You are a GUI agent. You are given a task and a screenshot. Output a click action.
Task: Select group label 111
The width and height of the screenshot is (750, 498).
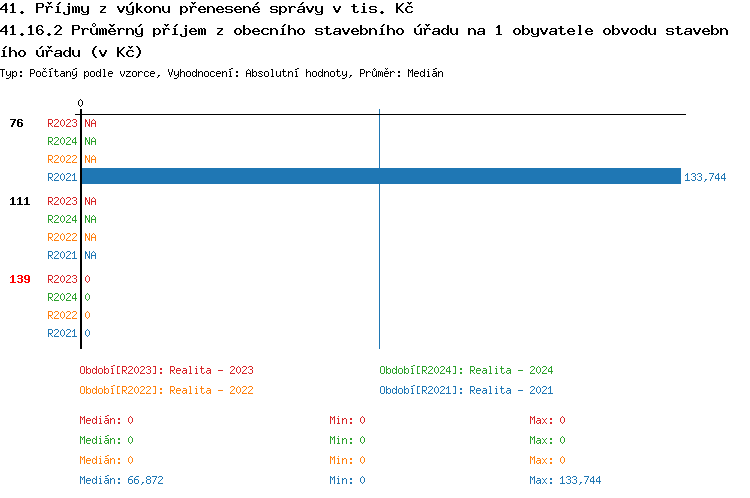tap(20, 201)
